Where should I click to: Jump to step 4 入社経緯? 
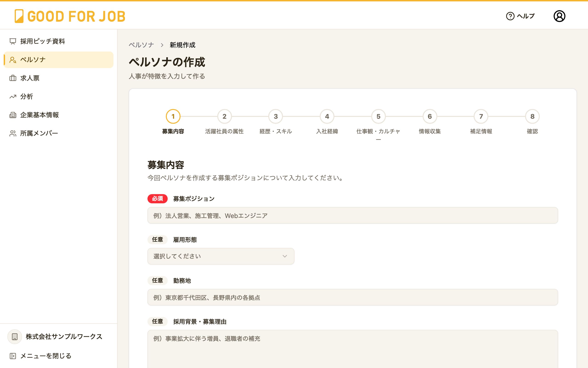(x=327, y=116)
